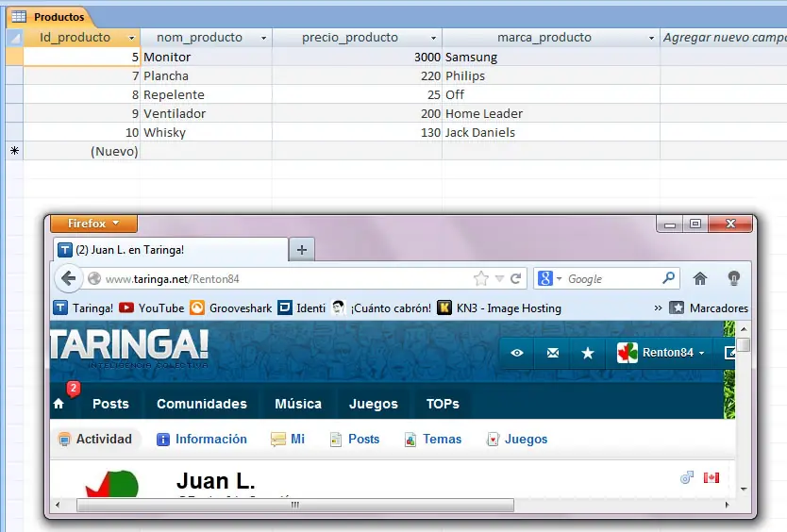This screenshot has width=787, height=532.
Task: Open favorites with the star icon in header
Action: coord(588,353)
